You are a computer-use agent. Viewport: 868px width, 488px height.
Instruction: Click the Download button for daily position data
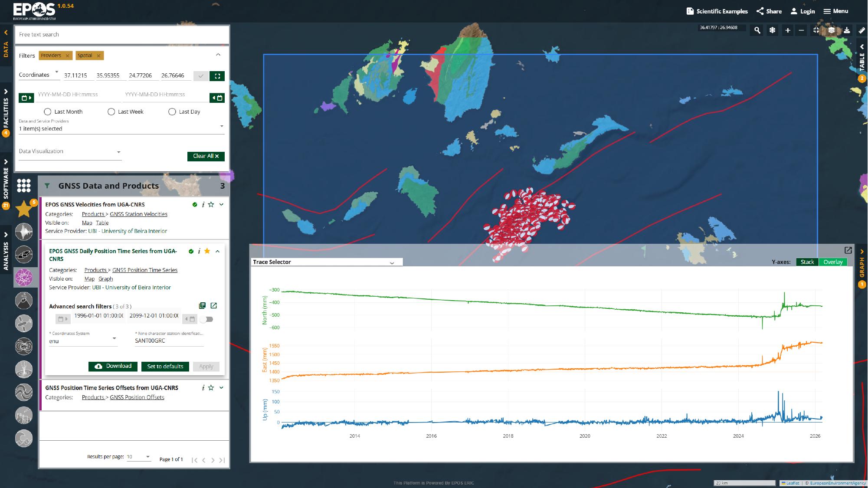[113, 366]
